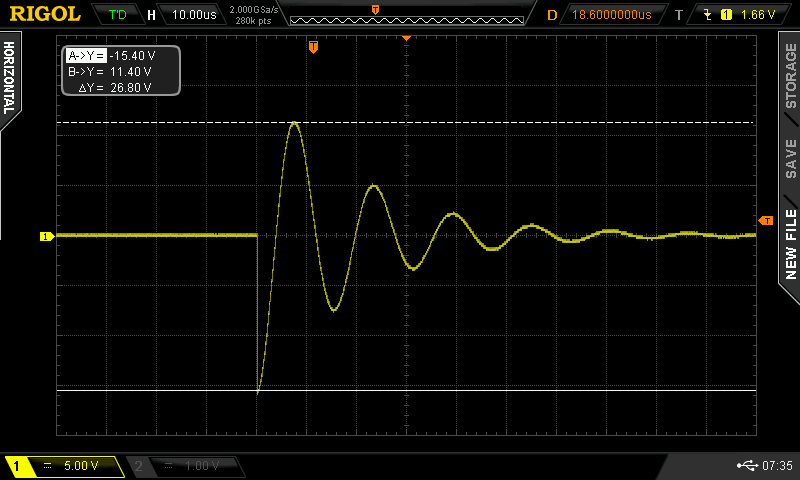Click the waveform memory overview bar

click(407, 20)
